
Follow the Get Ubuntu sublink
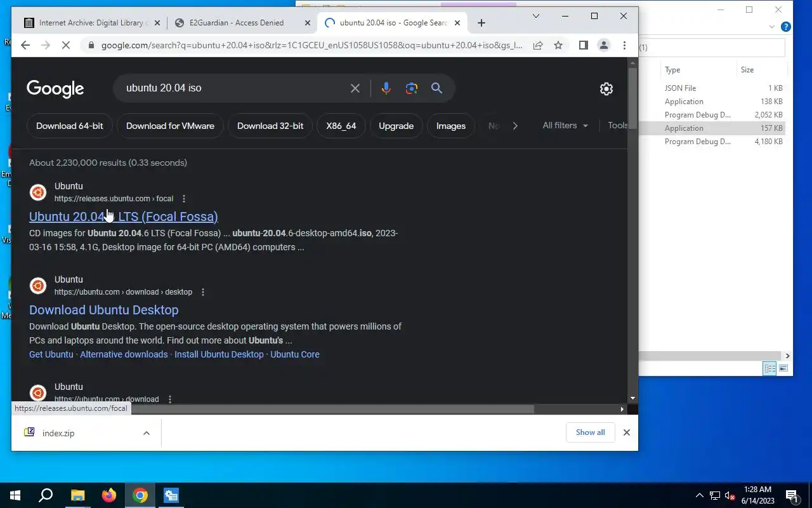(x=51, y=354)
